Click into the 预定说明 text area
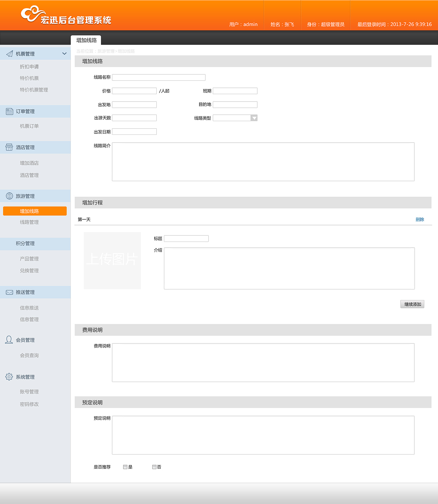Screen dimensions: 438x504 point(263,435)
